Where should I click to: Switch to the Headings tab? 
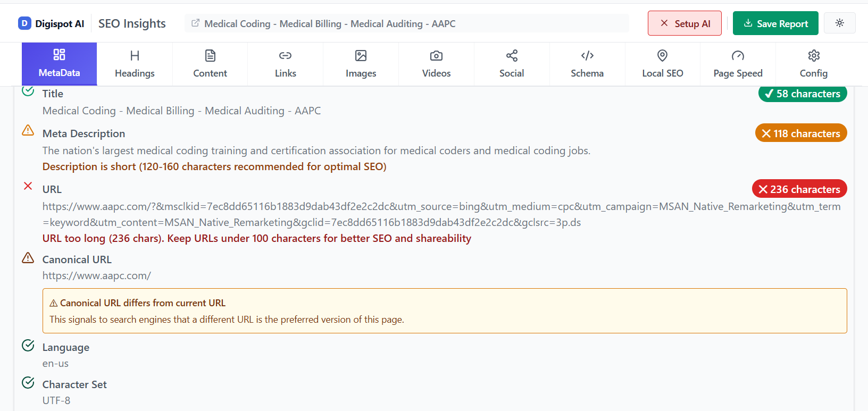point(135,64)
